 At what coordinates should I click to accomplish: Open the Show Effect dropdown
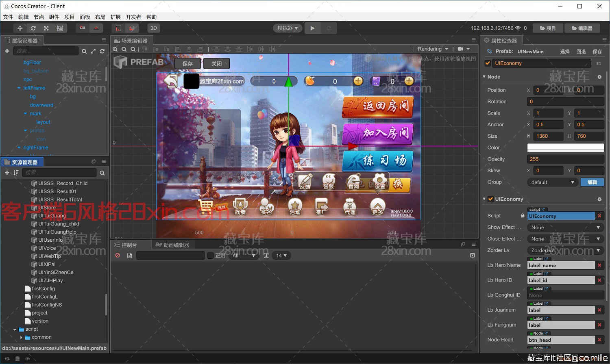coord(566,227)
